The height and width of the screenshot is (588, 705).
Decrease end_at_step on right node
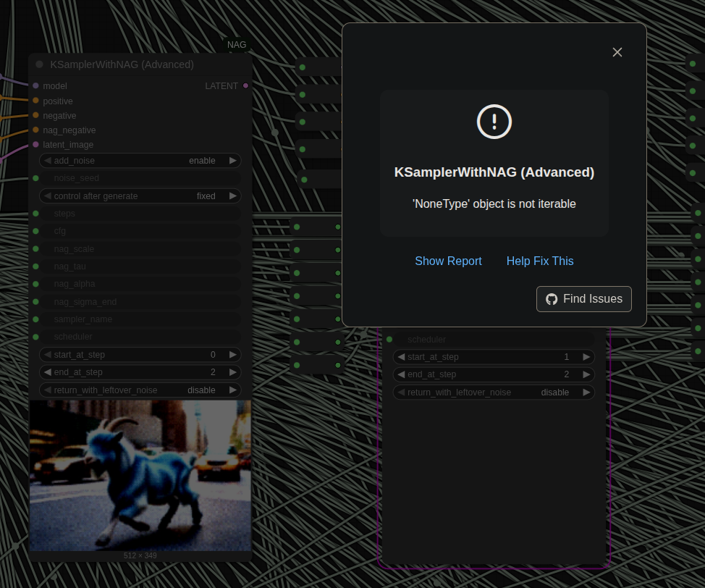point(401,374)
